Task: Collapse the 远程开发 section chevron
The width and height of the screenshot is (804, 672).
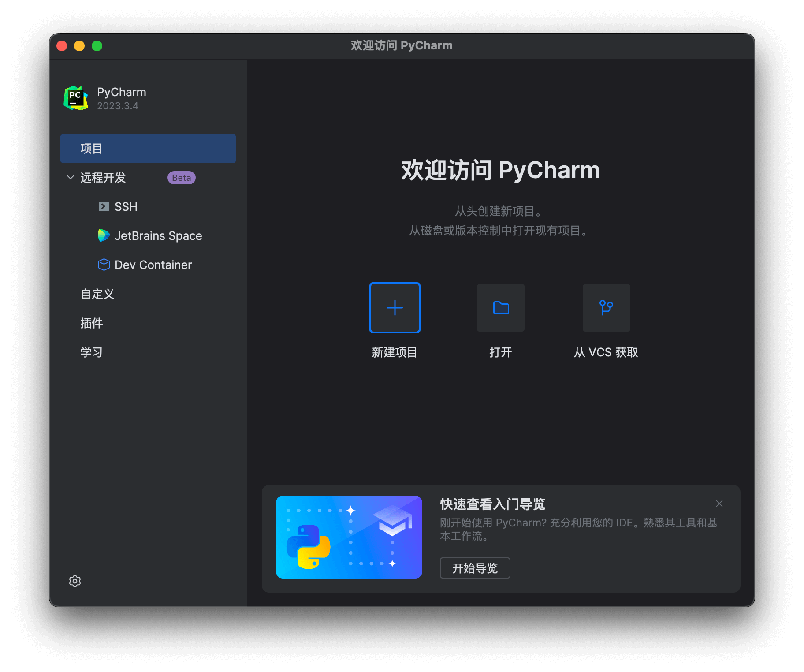Action: click(x=70, y=177)
